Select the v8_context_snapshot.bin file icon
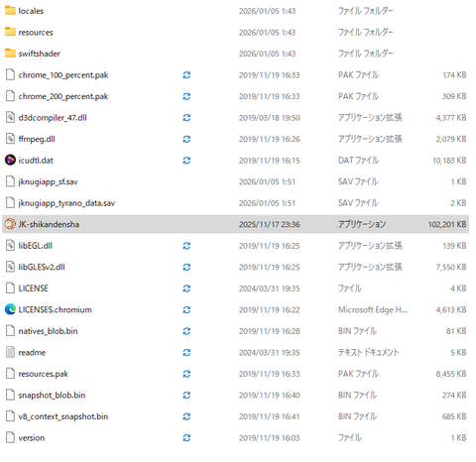Image resolution: width=476 pixels, height=462 pixels. [x=10, y=416]
